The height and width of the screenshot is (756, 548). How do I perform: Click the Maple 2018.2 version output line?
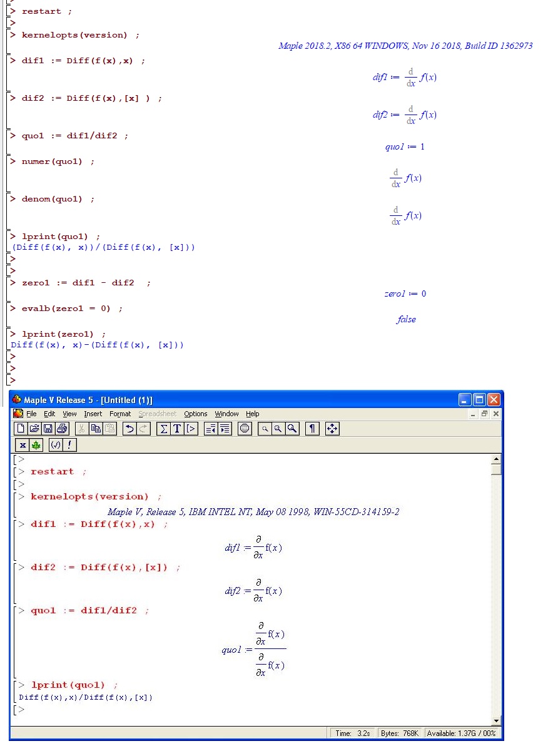pos(405,46)
